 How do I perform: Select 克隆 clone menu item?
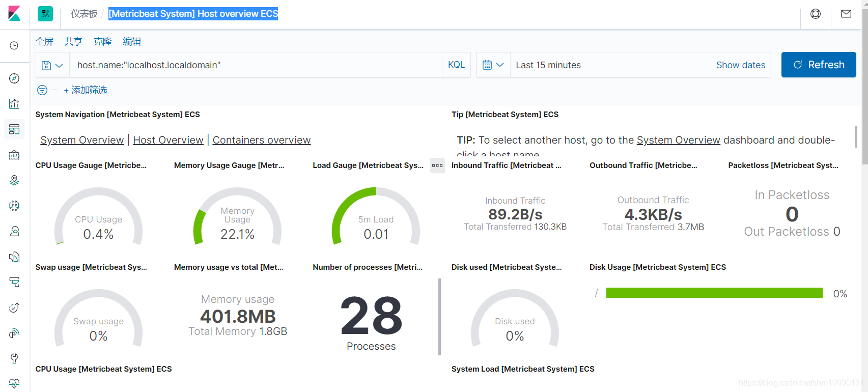102,42
